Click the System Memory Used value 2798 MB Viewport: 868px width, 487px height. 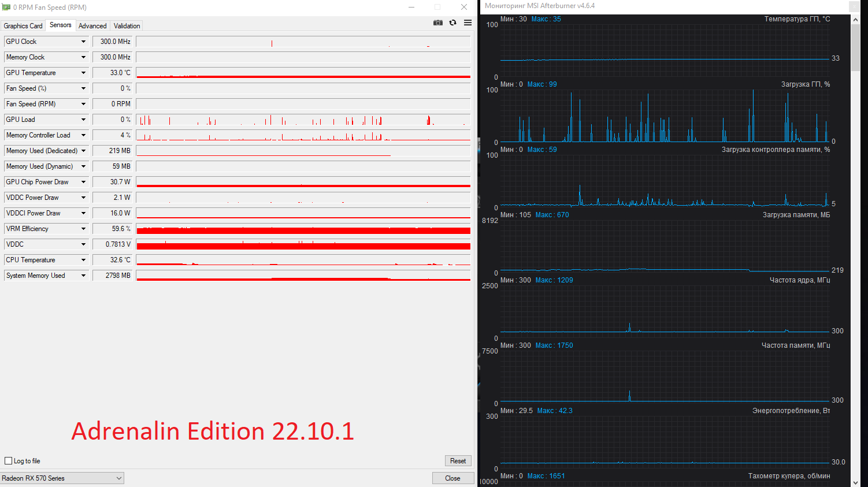pos(113,276)
